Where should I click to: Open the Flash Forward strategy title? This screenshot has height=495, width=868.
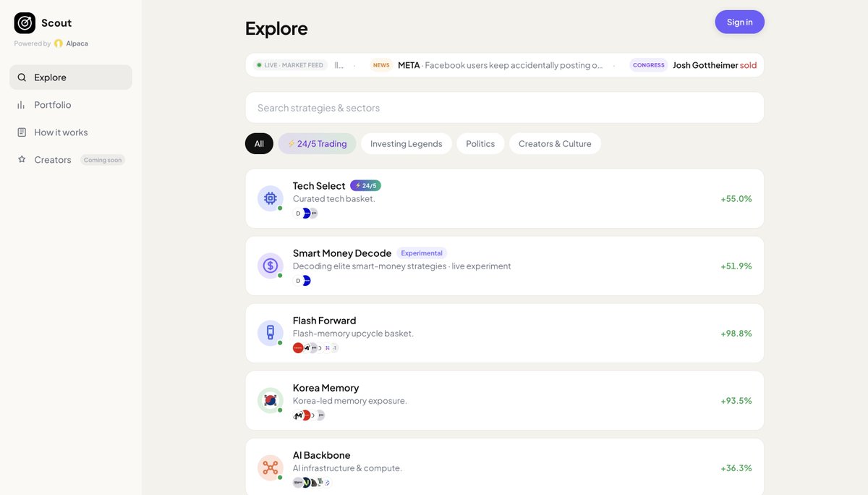[x=325, y=321]
